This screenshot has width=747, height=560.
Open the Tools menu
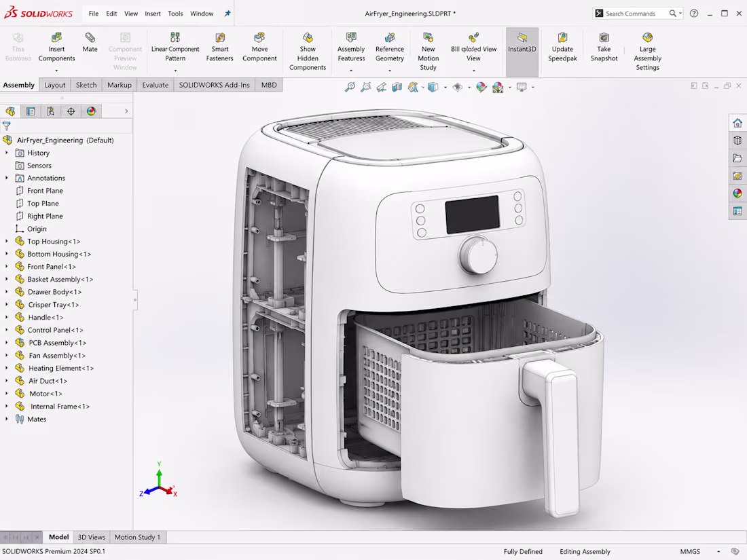coord(175,14)
